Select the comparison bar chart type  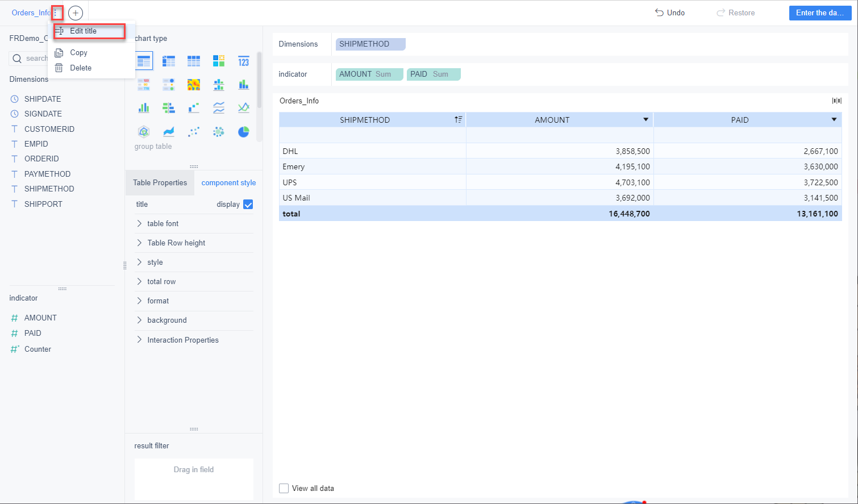click(x=169, y=108)
